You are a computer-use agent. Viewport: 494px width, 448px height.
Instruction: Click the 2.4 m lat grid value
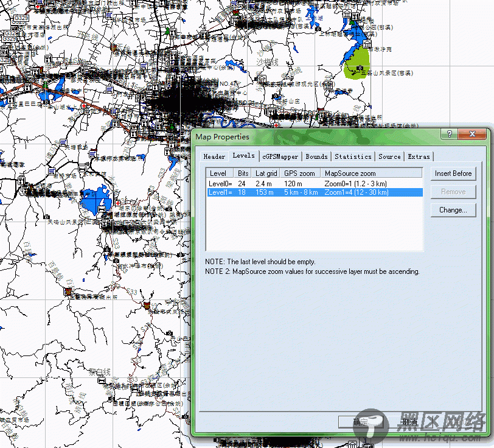[x=263, y=183]
